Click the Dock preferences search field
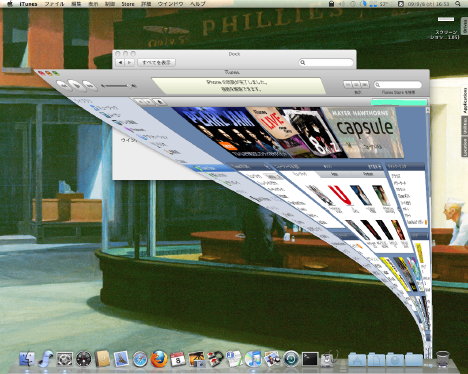Image resolution: width=468 pixels, height=374 pixels. [326, 62]
